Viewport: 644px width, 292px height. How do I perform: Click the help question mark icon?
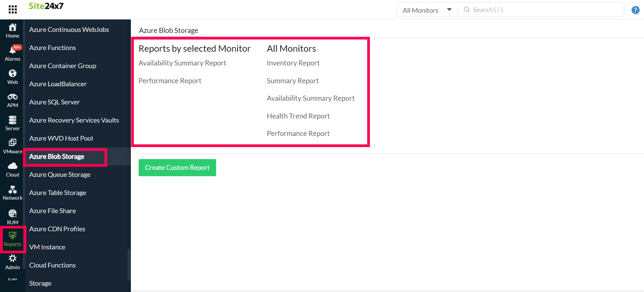coord(635,10)
